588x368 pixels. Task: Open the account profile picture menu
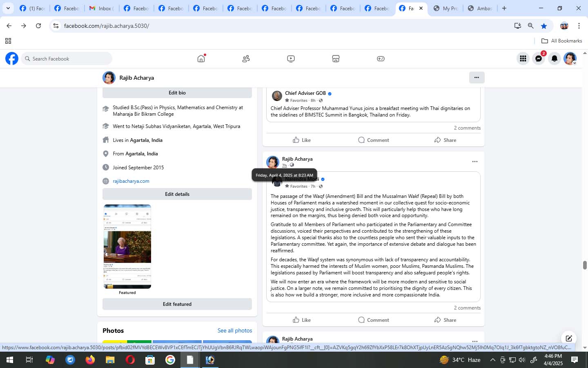pyautogui.click(x=570, y=58)
